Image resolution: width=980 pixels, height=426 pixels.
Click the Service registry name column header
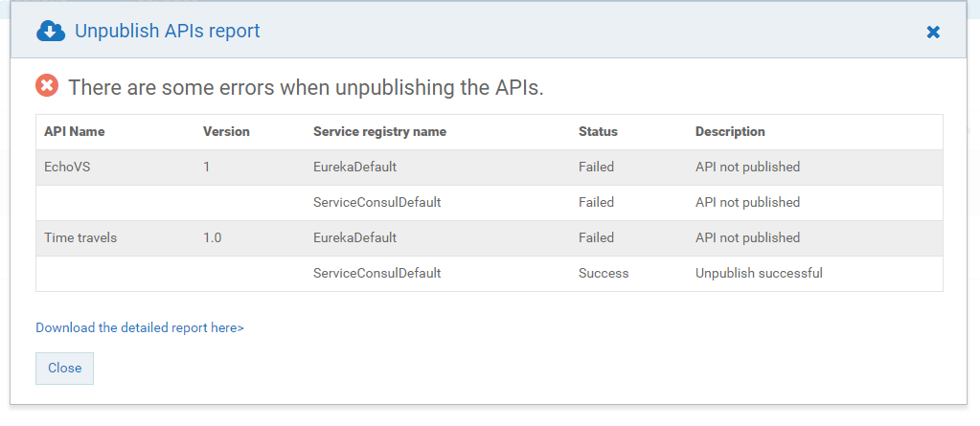click(379, 132)
